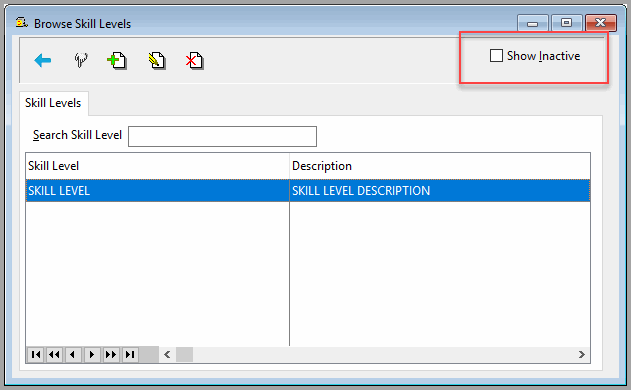Screen dimensions: 631x390
Task: Sort by the Skill Level column header
Action: point(157,166)
